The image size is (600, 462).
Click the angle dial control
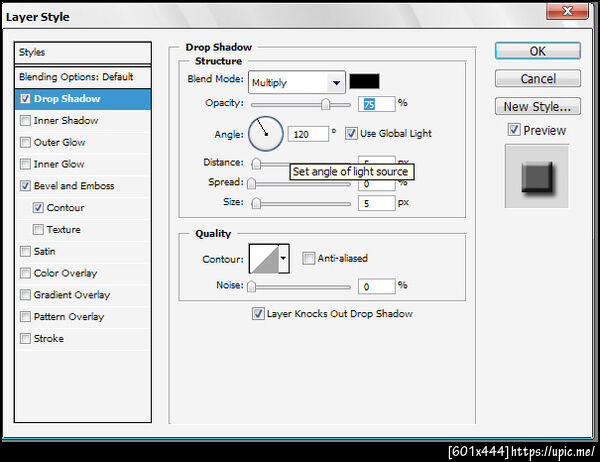coord(266,134)
